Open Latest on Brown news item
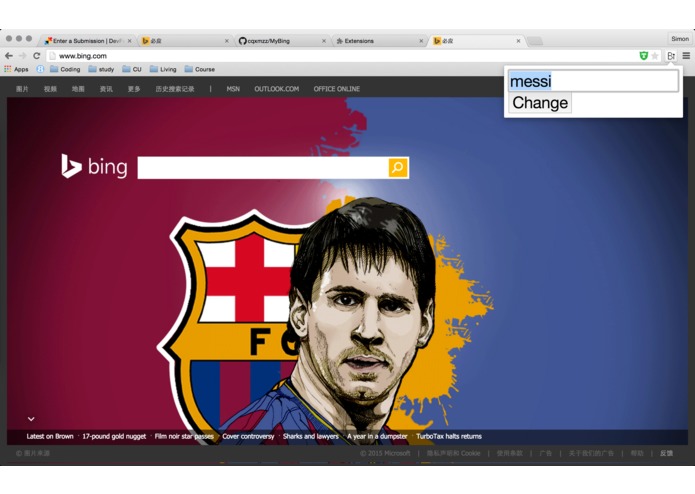Image resolution: width=695 pixels, height=494 pixels. (50, 436)
